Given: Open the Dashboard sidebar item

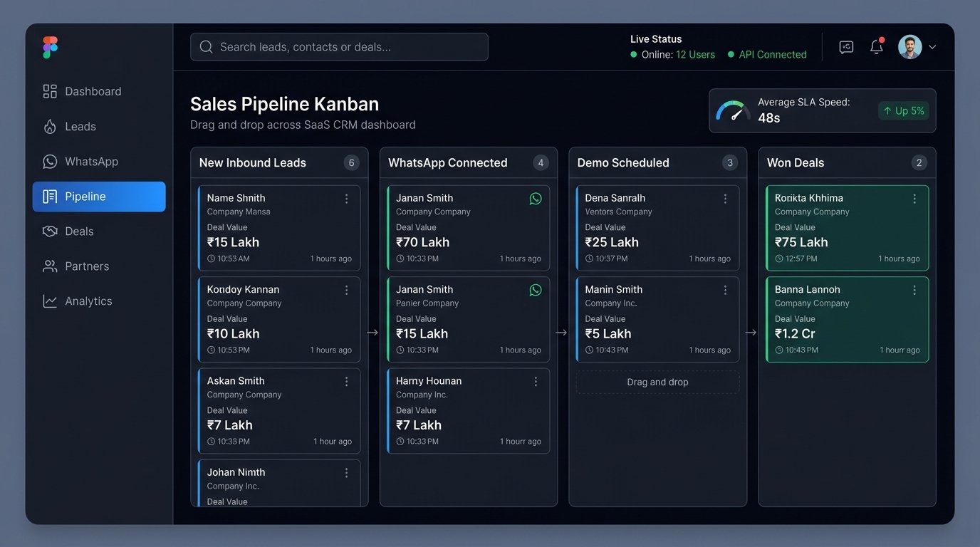Looking at the screenshot, I should [x=98, y=91].
